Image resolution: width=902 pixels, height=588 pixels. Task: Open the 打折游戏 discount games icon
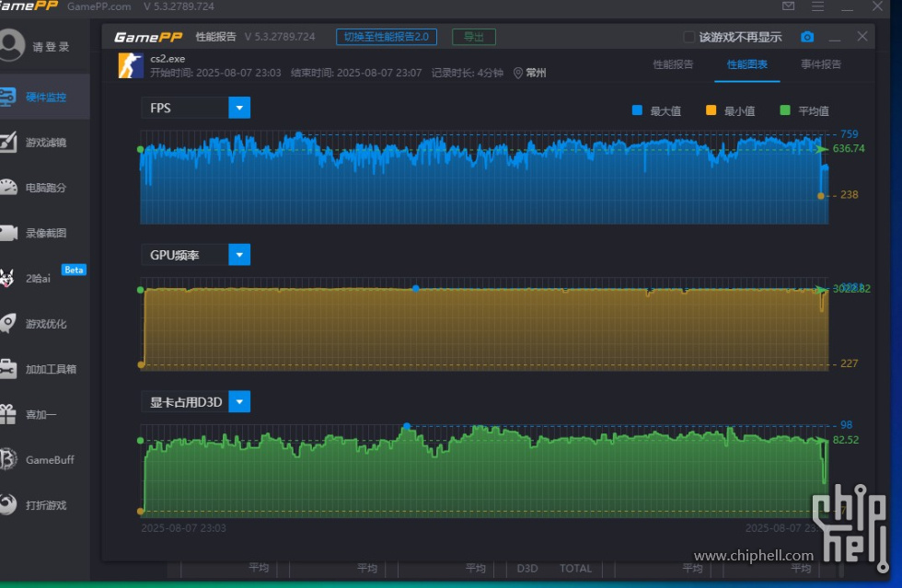(8, 504)
